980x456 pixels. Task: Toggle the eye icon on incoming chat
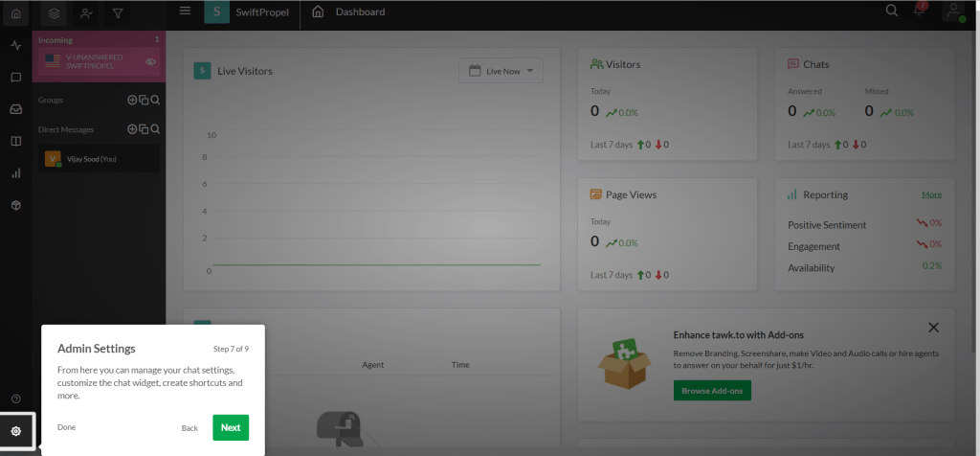tap(150, 62)
